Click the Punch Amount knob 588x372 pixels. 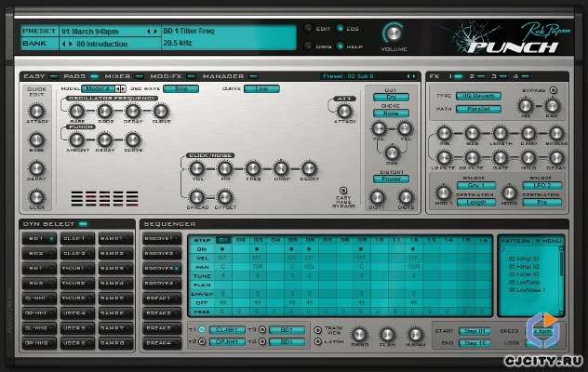click(77, 140)
